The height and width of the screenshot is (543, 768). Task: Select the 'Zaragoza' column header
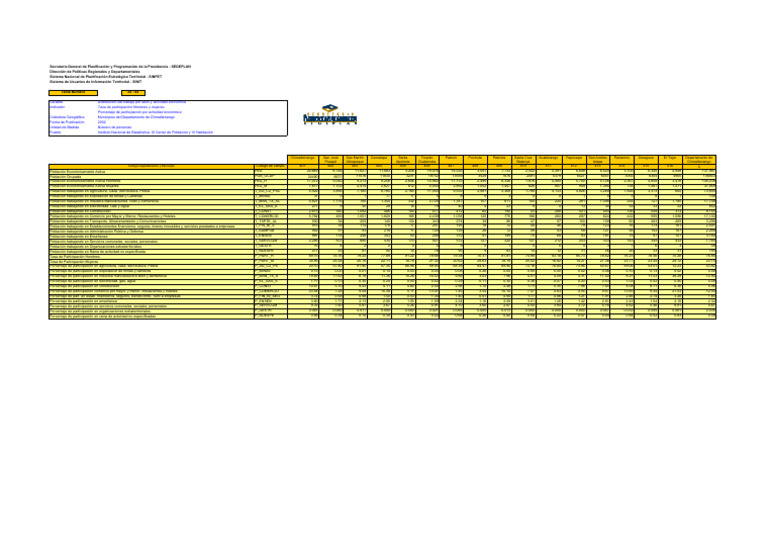[x=646, y=160]
